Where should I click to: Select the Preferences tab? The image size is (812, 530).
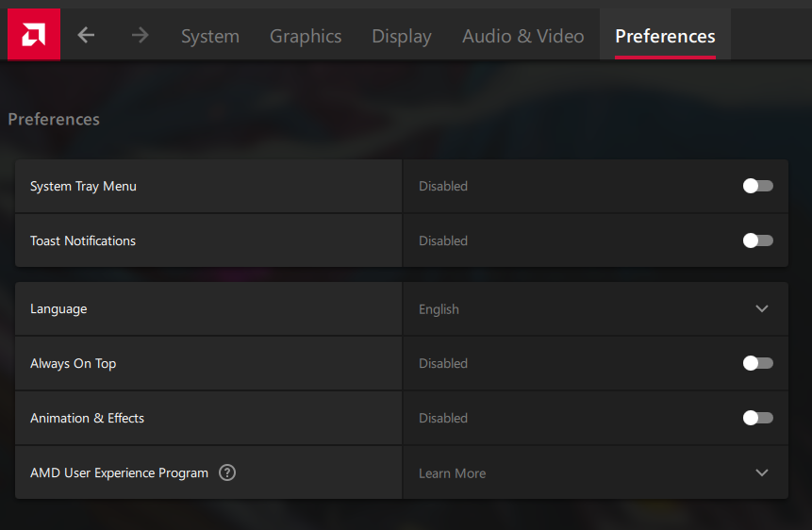tap(665, 36)
